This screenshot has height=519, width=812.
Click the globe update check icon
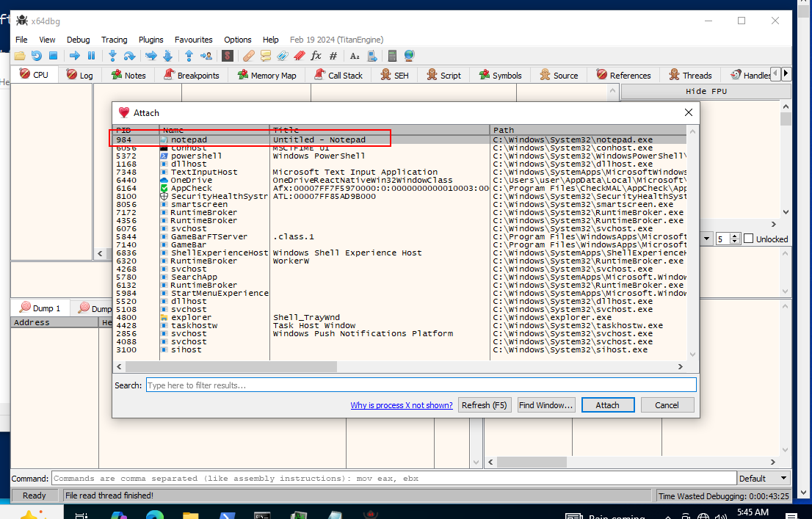tap(409, 55)
